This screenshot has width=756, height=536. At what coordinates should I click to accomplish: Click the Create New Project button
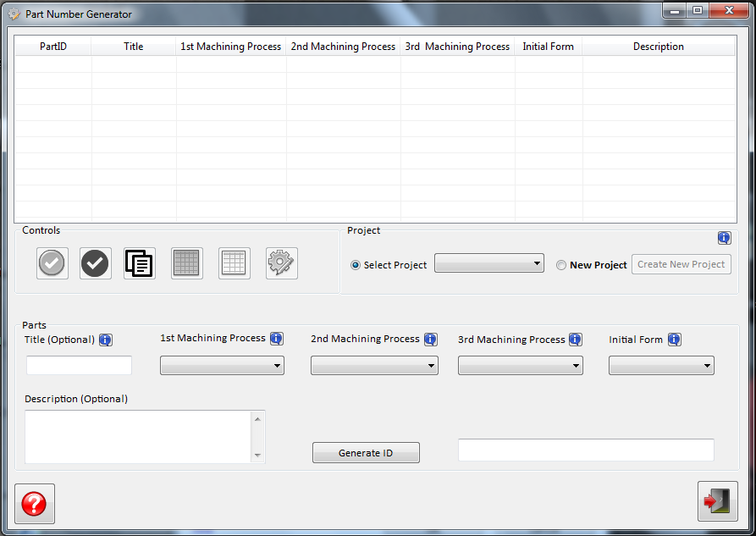pyautogui.click(x=681, y=263)
